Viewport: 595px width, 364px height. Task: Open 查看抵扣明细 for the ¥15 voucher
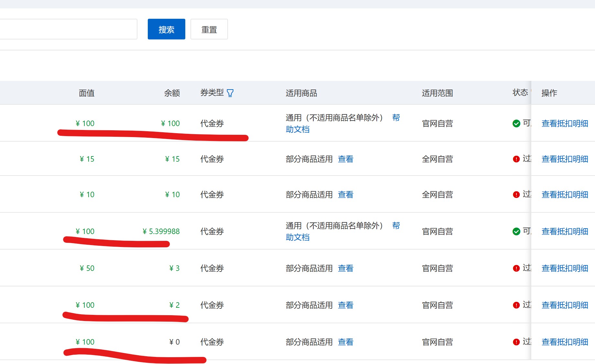[565, 159]
